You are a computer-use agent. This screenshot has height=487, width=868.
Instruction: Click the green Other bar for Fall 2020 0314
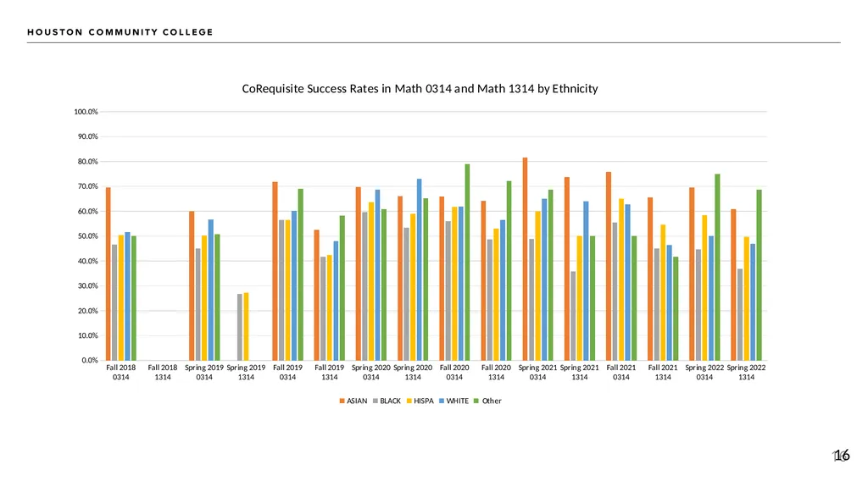coord(467,263)
